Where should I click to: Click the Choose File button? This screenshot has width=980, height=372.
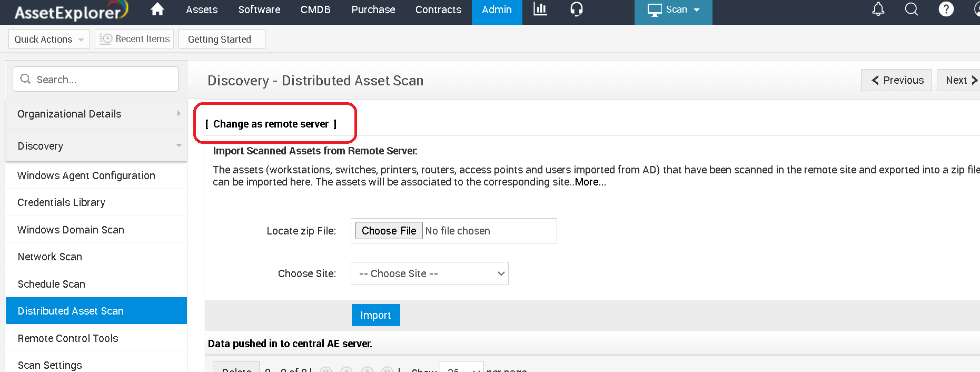tap(389, 231)
